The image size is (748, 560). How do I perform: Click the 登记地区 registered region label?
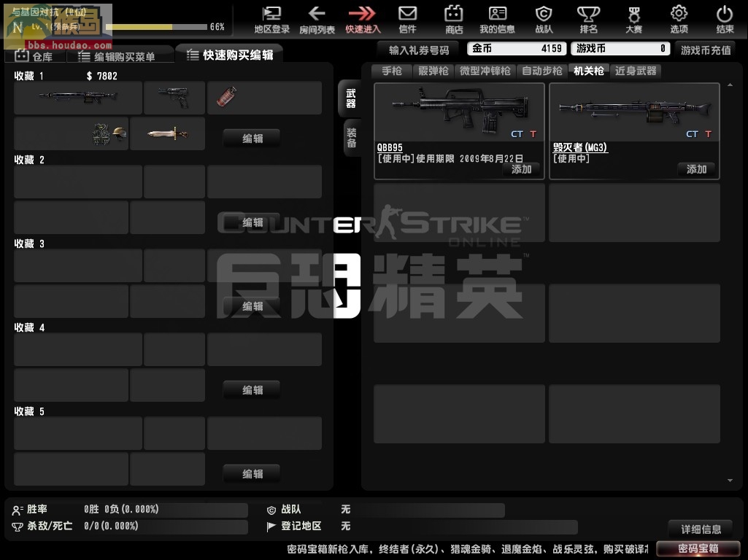tap(301, 526)
